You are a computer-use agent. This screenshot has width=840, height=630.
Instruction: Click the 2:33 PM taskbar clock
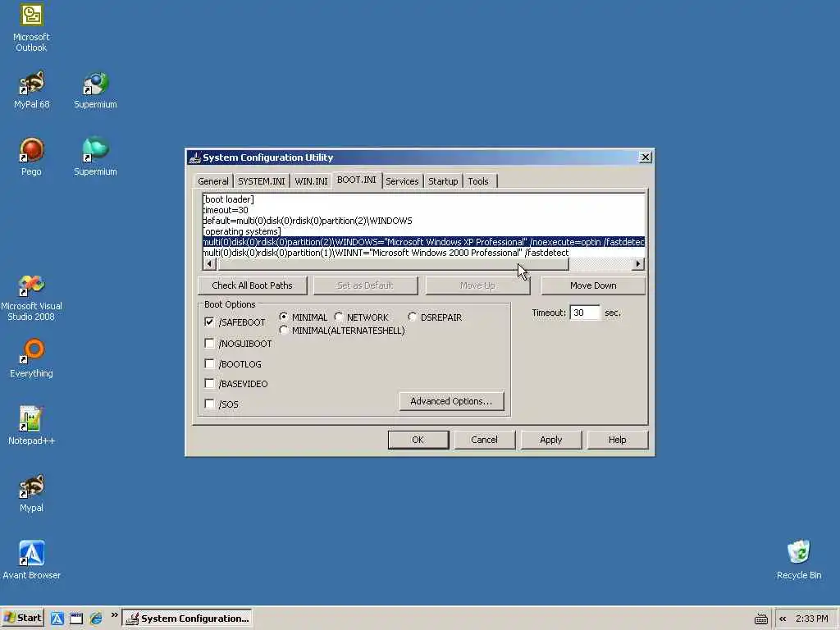coord(811,619)
